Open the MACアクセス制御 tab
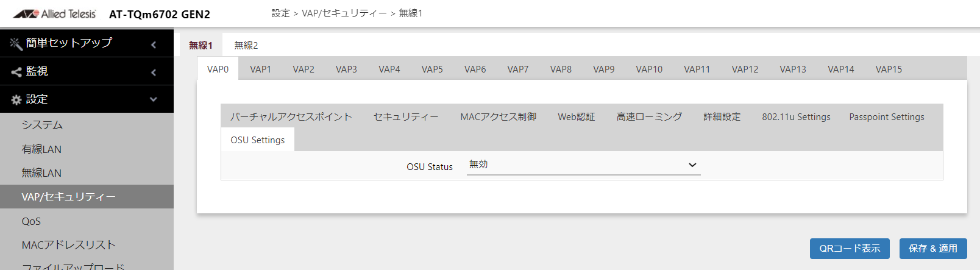This screenshot has width=980, height=270. pyautogui.click(x=498, y=116)
